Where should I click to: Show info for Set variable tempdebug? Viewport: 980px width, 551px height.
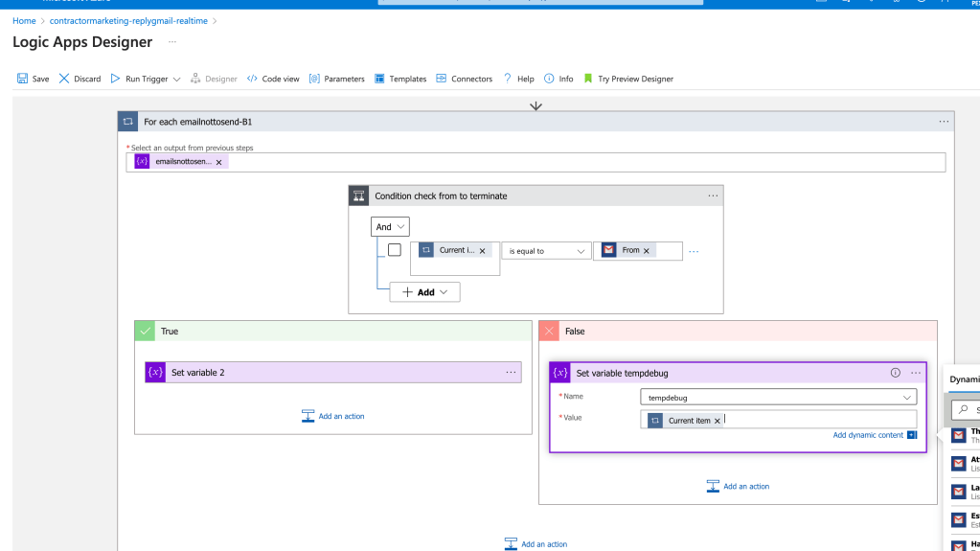coord(896,373)
